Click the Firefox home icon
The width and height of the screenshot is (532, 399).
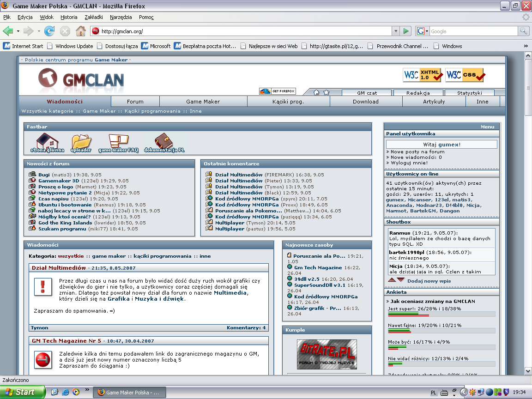tap(80, 31)
